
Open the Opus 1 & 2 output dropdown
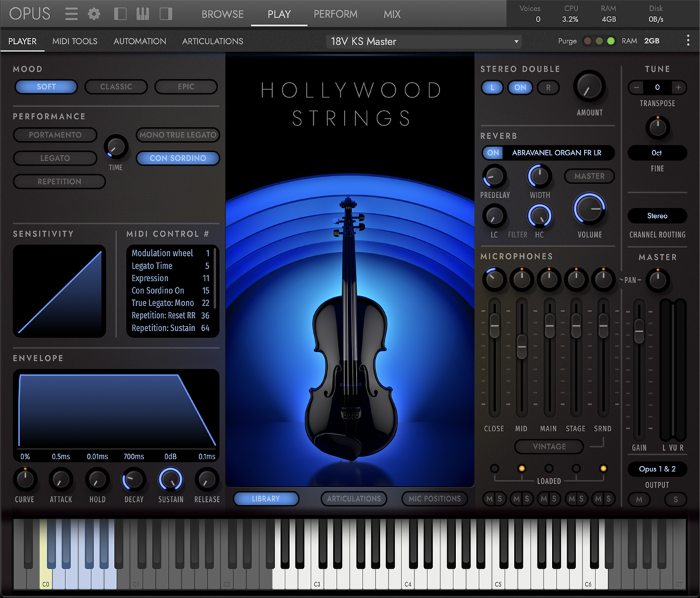[x=657, y=469]
